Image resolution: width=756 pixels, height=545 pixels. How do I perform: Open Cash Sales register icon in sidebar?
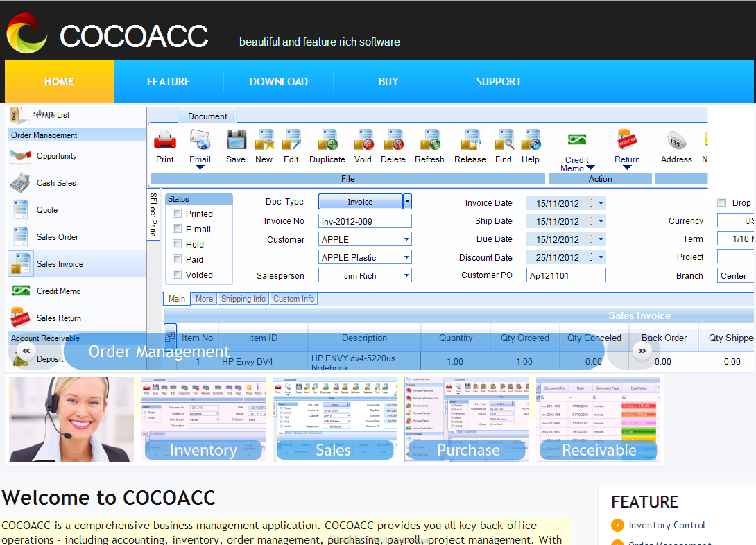[x=20, y=182]
